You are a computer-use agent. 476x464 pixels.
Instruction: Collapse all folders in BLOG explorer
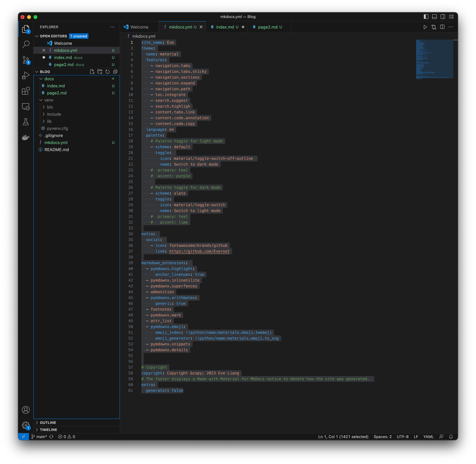tap(115, 72)
